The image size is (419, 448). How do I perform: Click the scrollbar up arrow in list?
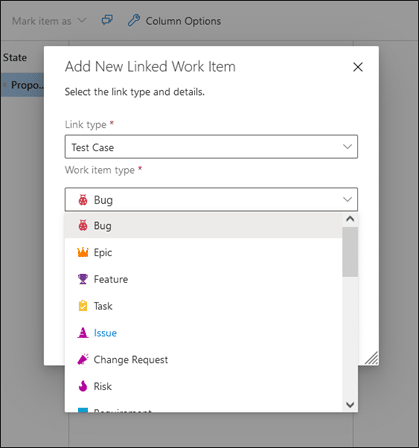click(350, 219)
